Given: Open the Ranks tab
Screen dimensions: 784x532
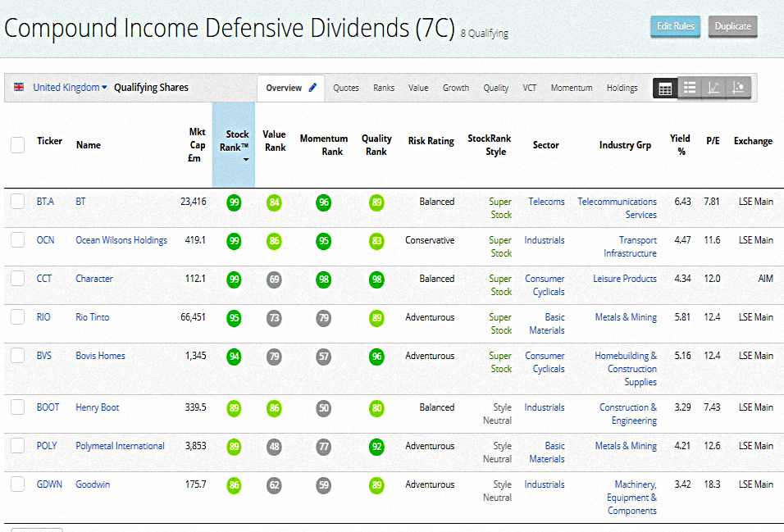Looking at the screenshot, I should click(x=384, y=88).
